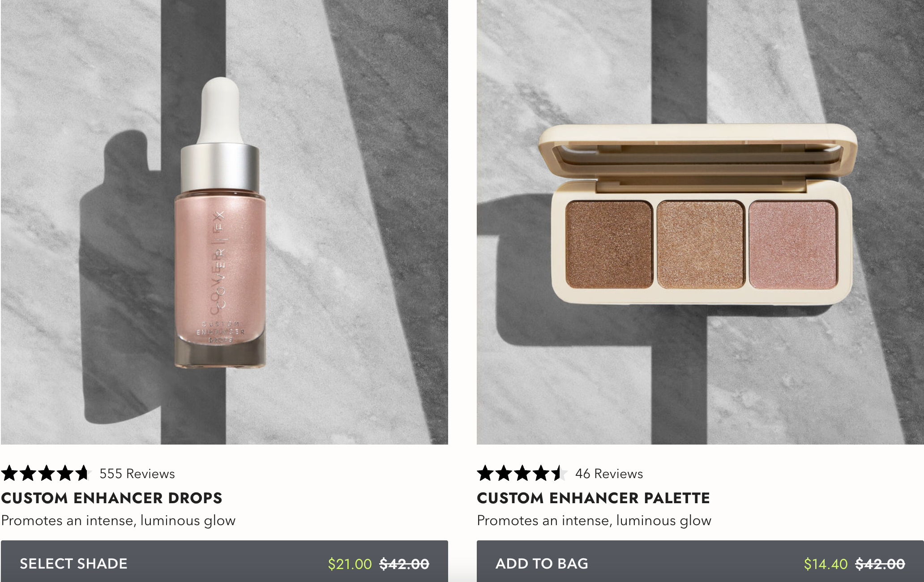The height and width of the screenshot is (582, 924).
Task: Click the dark bronze shade in the palette
Action: pos(608,244)
